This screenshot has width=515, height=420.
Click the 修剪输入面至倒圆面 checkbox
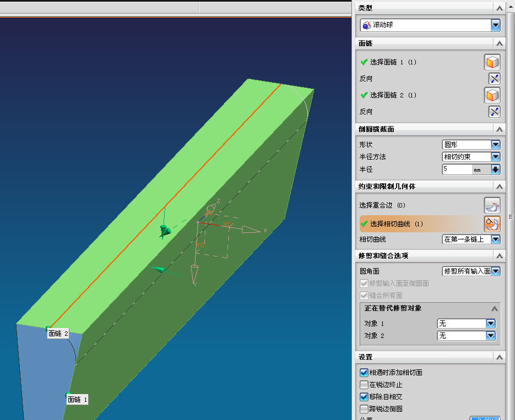tap(364, 283)
